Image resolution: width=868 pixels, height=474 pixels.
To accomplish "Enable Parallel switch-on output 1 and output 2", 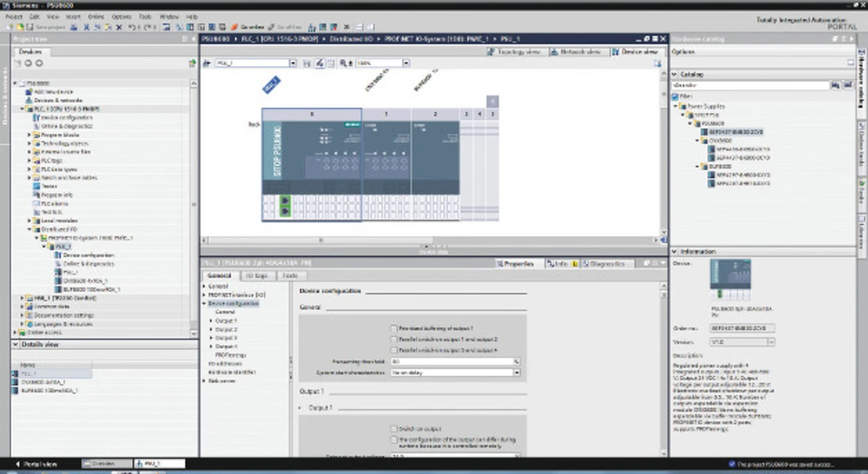I will (x=394, y=339).
